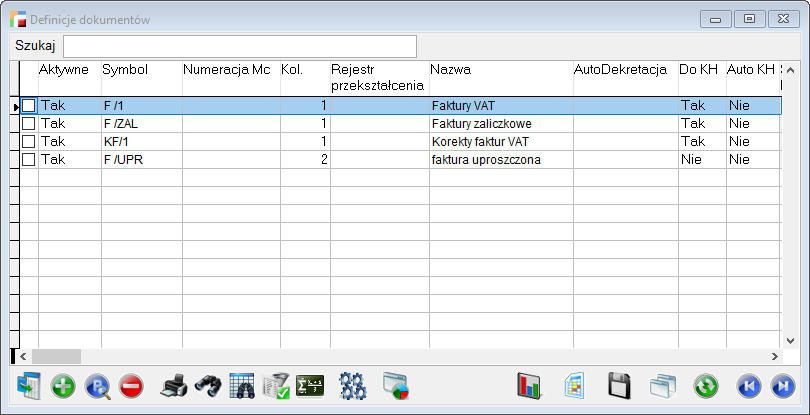Image resolution: width=810 pixels, height=415 pixels.
Task: Click the floppy disk save icon
Action: [x=619, y=386]
